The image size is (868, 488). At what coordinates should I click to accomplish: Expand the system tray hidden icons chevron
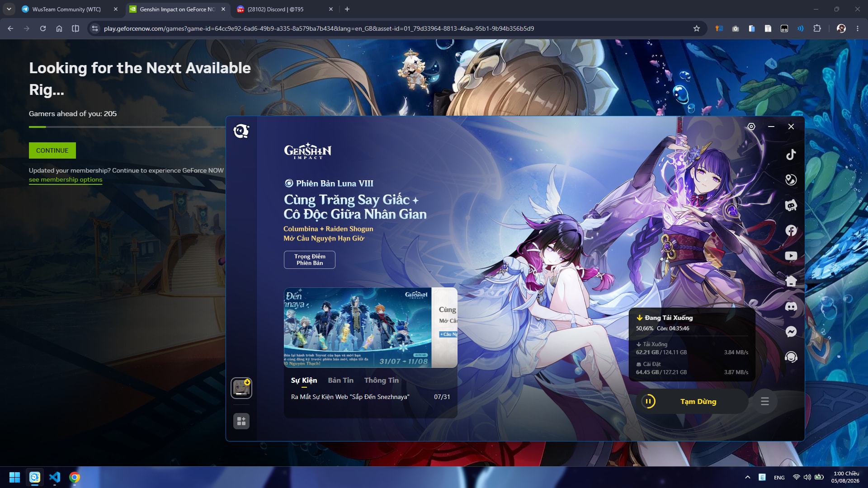[x=748, y=477]
